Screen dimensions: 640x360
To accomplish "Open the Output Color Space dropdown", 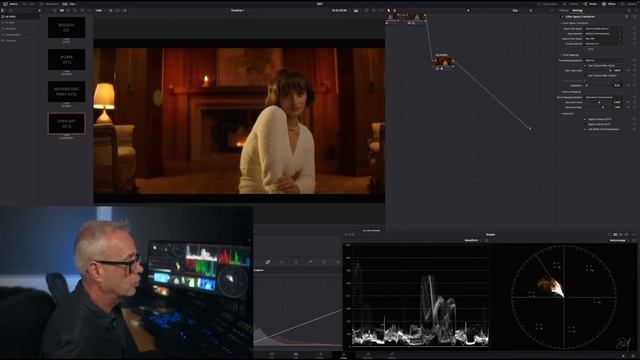I will pos(603,39).
